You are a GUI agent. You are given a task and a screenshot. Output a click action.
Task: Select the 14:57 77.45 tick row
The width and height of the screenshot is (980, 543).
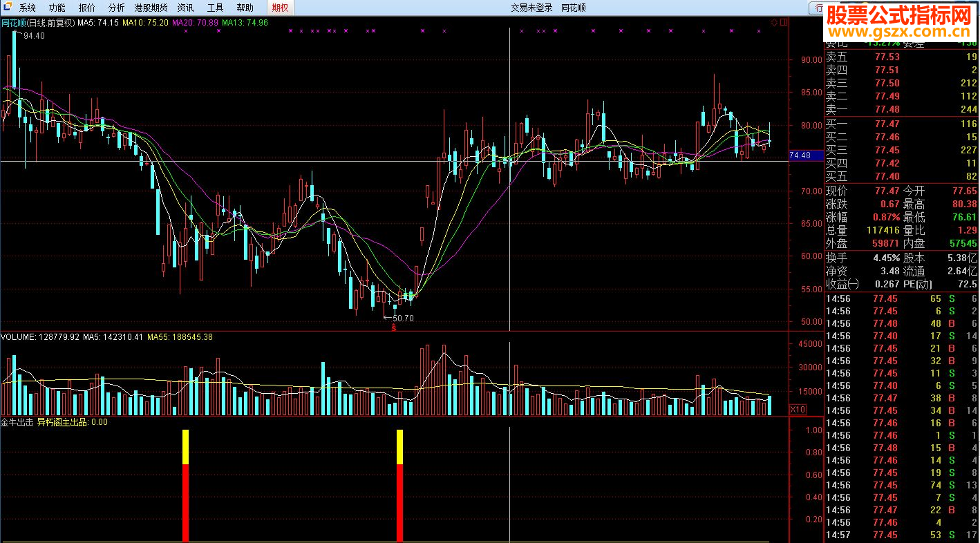point(902,535)
